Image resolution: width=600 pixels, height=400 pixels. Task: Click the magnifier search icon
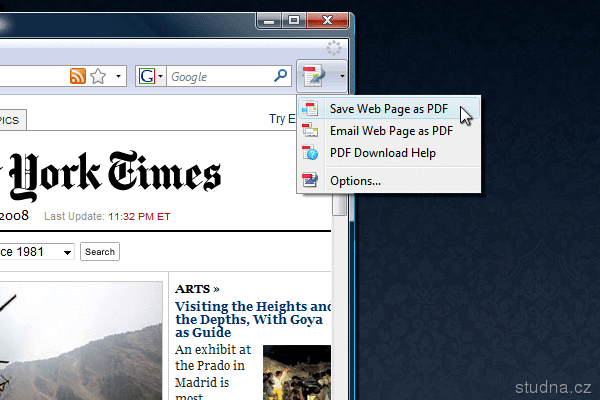(x=280, y=76)
